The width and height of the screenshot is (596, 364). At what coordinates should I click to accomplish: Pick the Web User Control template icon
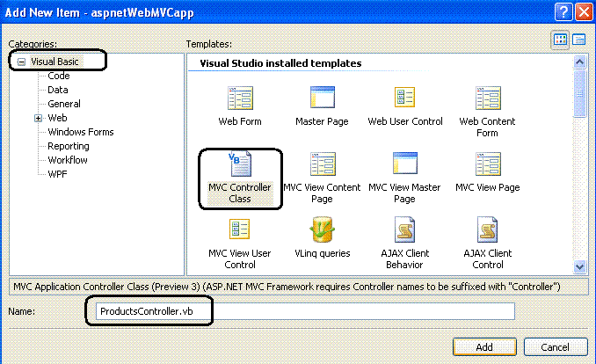coord(404,97)
